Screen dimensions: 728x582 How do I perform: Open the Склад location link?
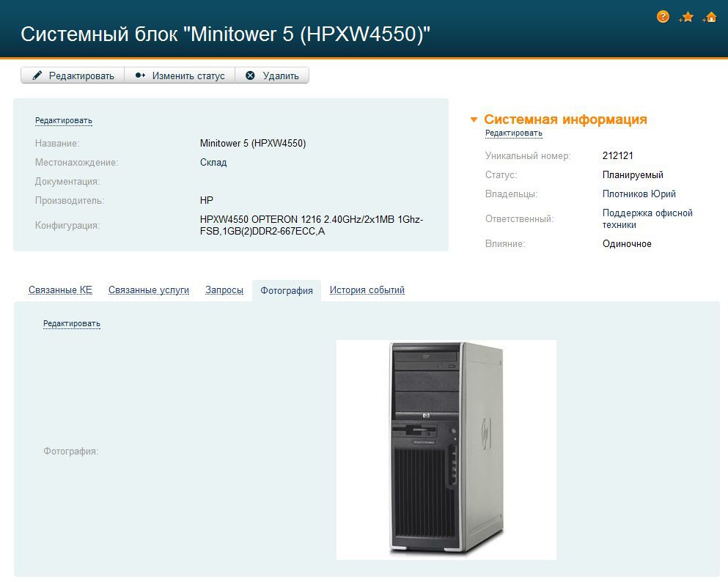213,163
